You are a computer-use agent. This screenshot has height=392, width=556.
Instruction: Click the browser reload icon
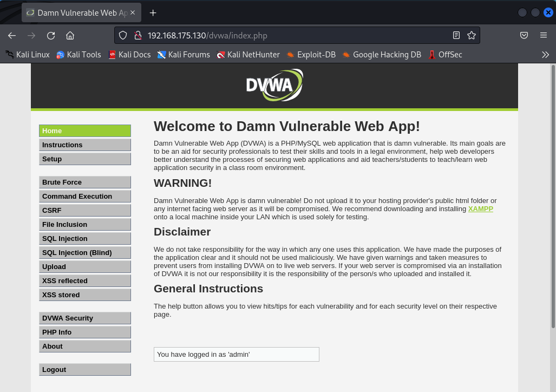point(51,36)
